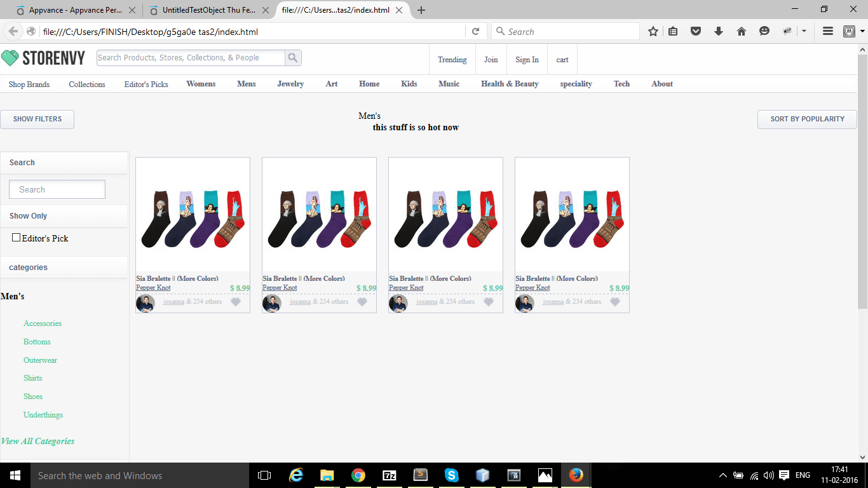The height and width of the screenshot is (488, 868).
Task: Reload the page with the refresh icon
Action: coord(475,31)
